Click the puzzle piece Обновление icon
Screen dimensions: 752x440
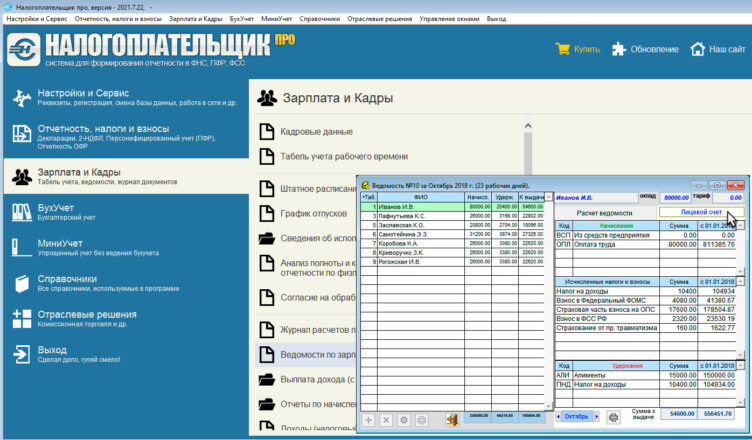pos(619,49)
